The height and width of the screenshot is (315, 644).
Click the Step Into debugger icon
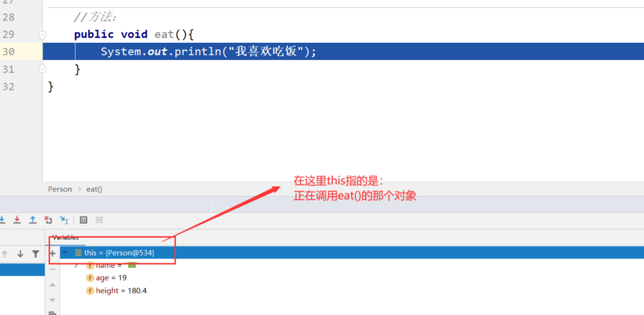click(x=2, y=220)
